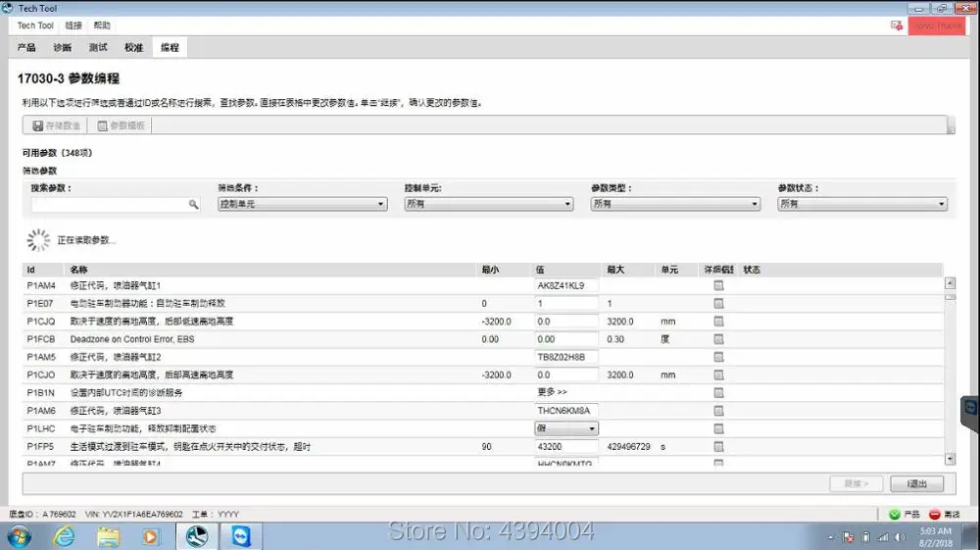Switch to the 编程 tab

170,47
